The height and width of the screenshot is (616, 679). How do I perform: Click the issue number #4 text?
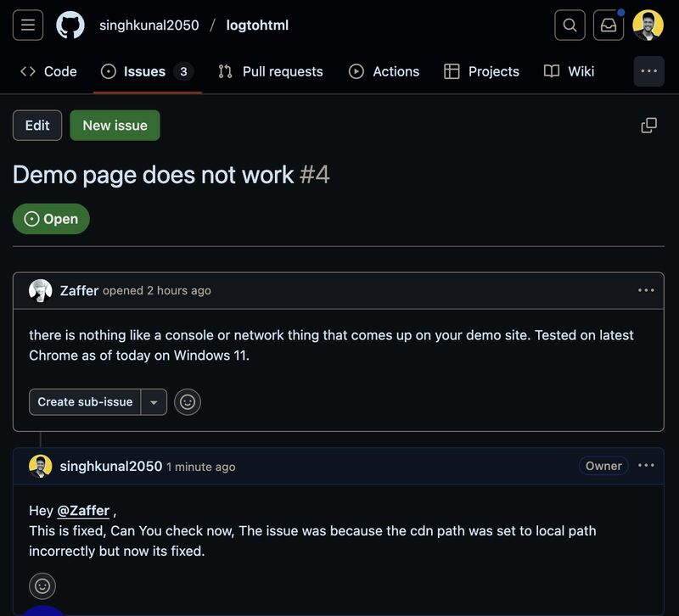pyautogui.click(x=314, y=175)
